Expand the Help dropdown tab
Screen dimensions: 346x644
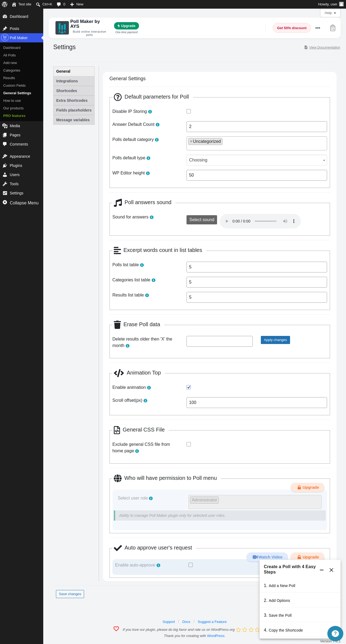coord(330,13)
